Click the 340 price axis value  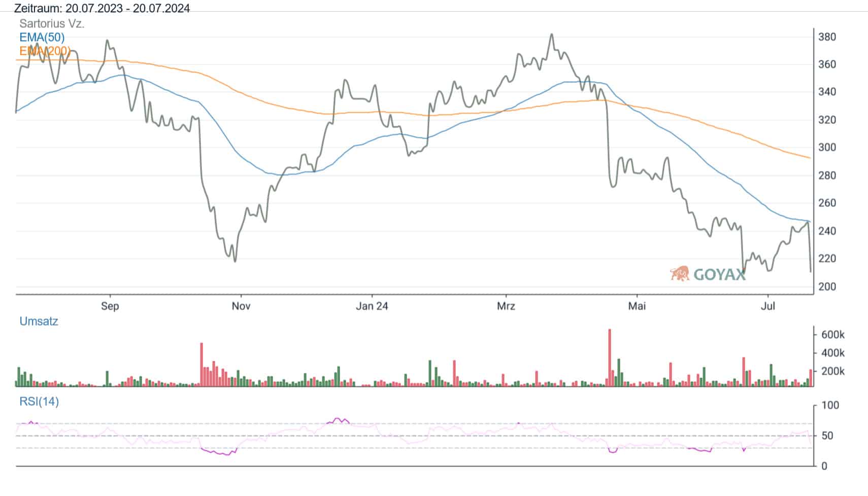point(827,92)
